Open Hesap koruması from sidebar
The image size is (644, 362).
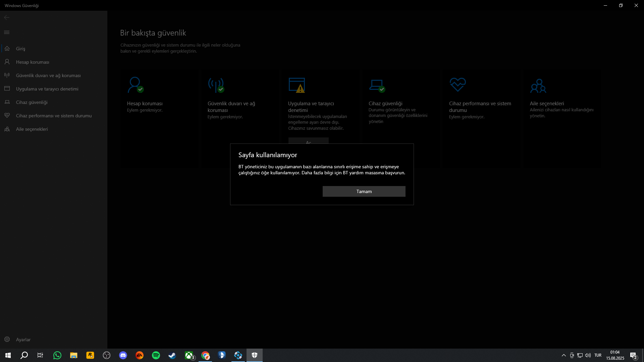(33, 62)
